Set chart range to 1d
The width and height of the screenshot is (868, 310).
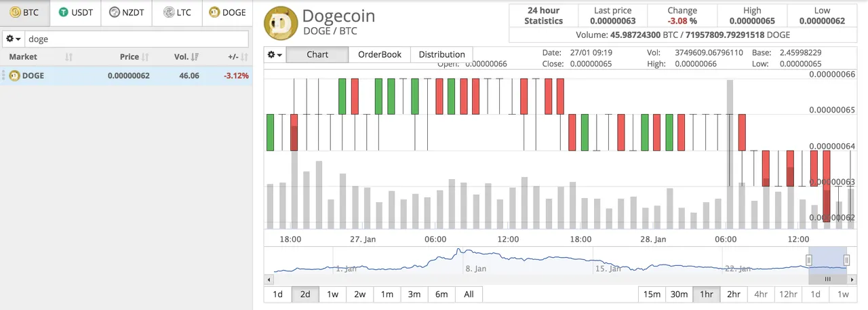click(277, 294)
